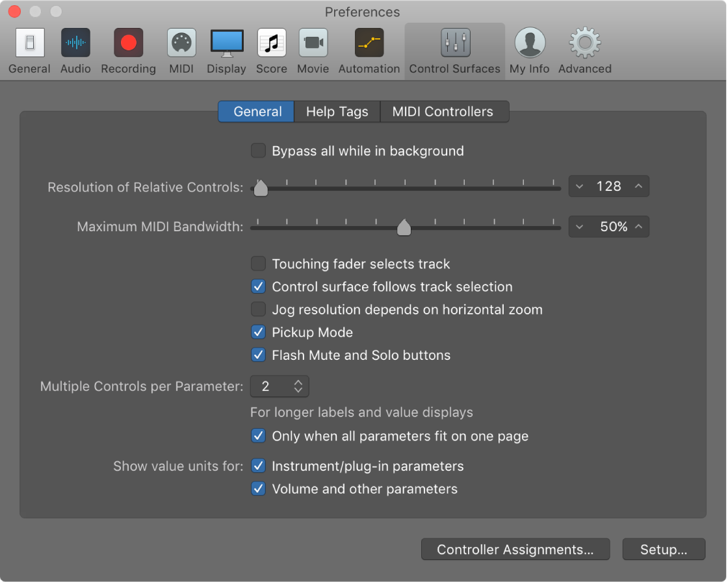Open the Audio preferences icon
728x582 pixels.
(75, 42)
